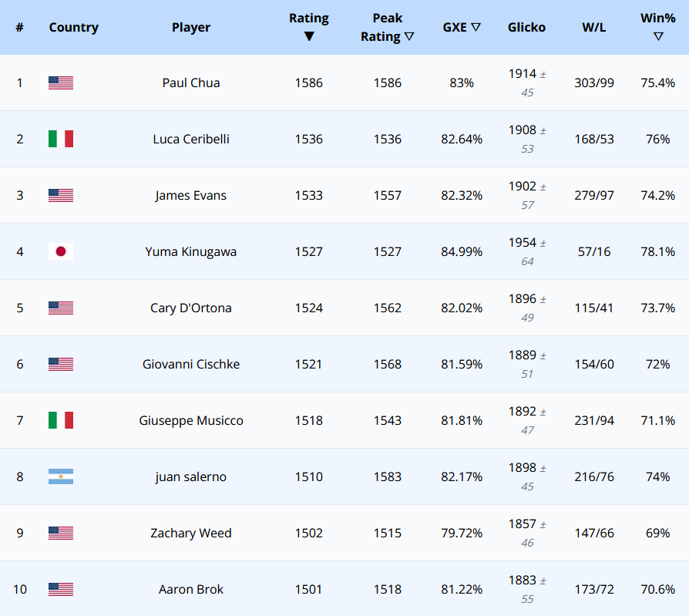Select juan salerno's W/L 216/76
The image size is (689, 616).
point(593,476)
